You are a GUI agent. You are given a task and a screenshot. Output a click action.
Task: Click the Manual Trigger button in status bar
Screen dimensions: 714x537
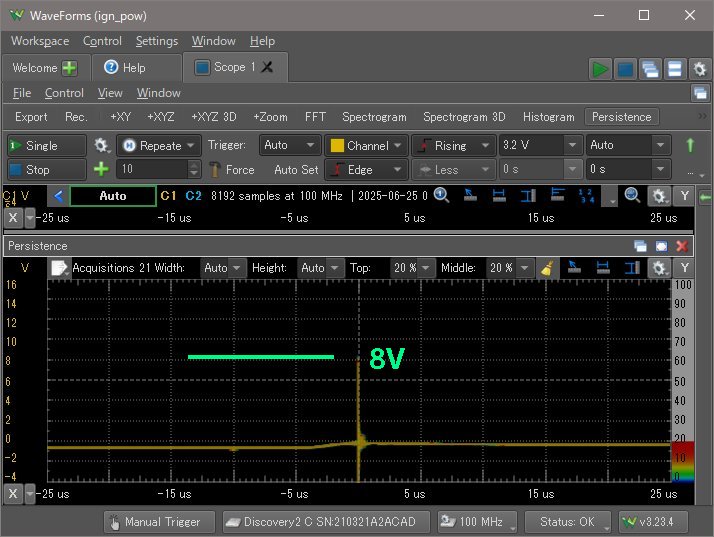(x=159, y=522)
